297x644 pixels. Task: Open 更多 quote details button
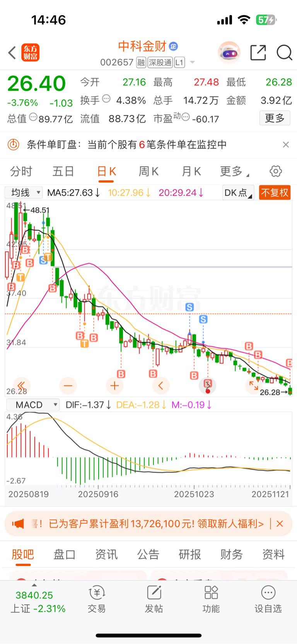275,118
